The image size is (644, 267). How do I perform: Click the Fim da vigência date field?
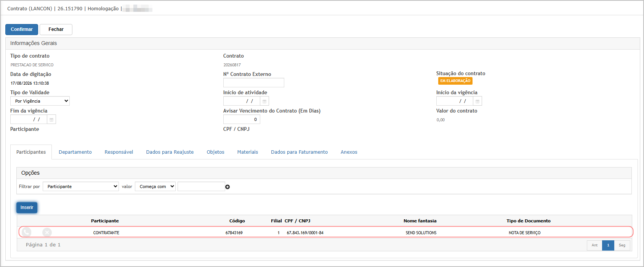click(29, 119)
